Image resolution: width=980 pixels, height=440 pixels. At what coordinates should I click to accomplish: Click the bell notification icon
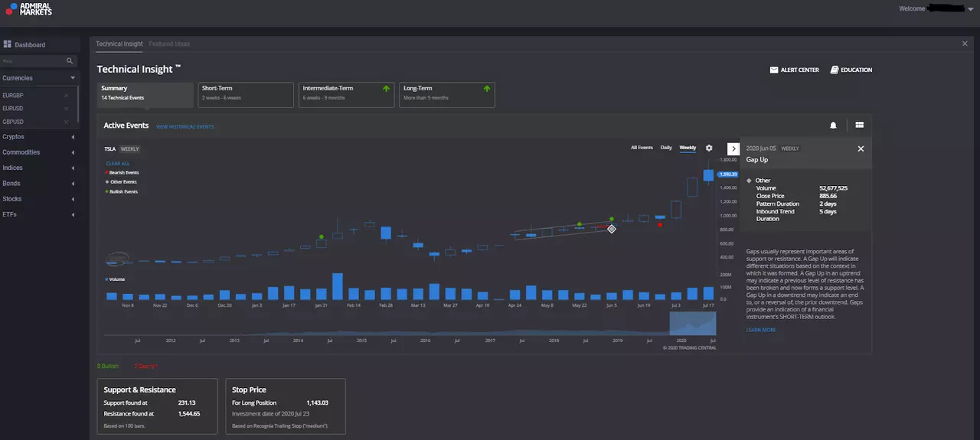(x=833, y=125)
